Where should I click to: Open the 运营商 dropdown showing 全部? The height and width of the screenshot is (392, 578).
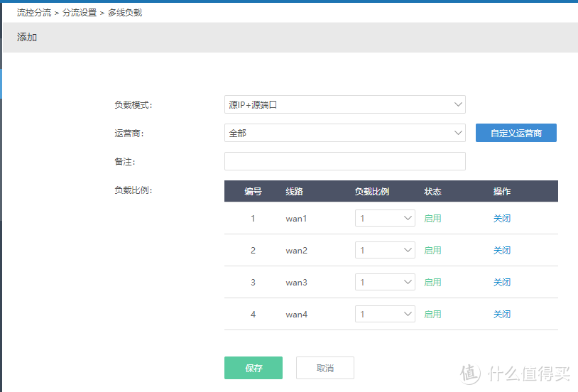pyautogui.click(x=344, y=133)
